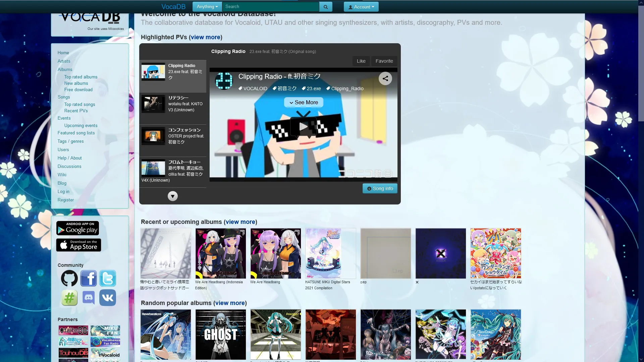Click the Search input field

pos(270,7)
